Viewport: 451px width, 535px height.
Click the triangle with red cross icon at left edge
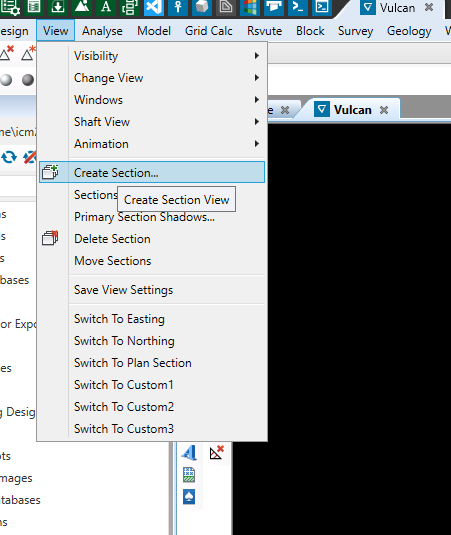click(6, 53)
